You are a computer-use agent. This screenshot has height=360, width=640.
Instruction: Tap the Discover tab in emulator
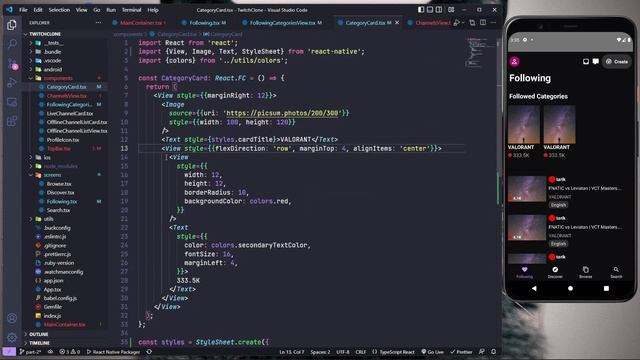pyautogui.click(x=555, y=272)
